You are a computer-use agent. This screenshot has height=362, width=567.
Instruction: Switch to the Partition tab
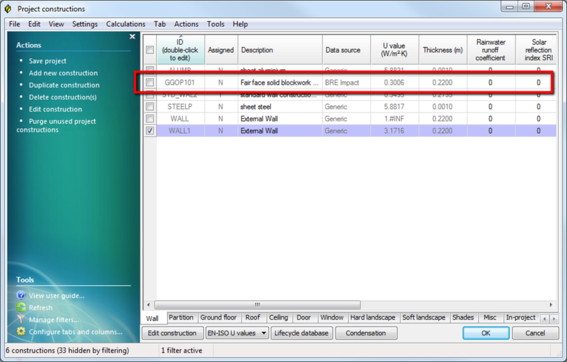(181, 318)
